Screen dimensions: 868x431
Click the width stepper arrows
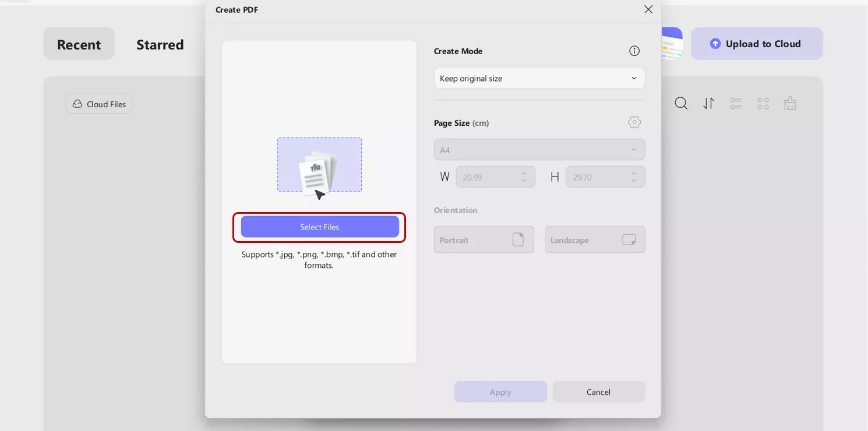(x=524, y=177)
